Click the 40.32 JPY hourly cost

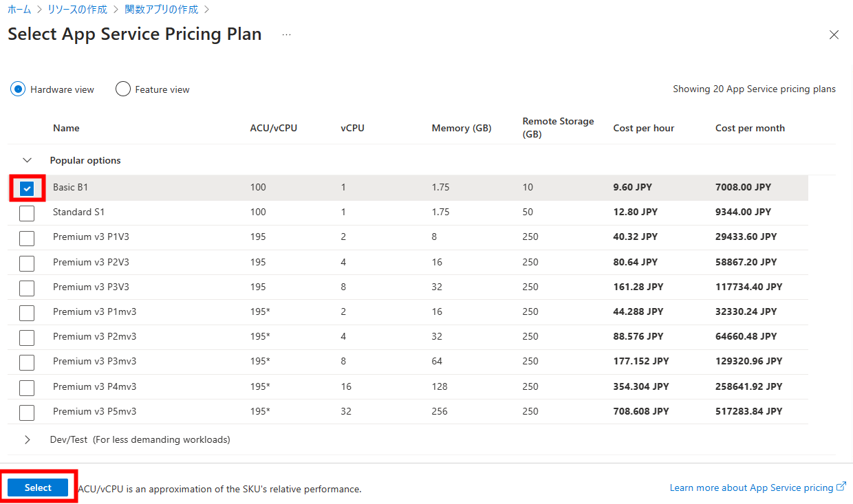pos(636,237)
